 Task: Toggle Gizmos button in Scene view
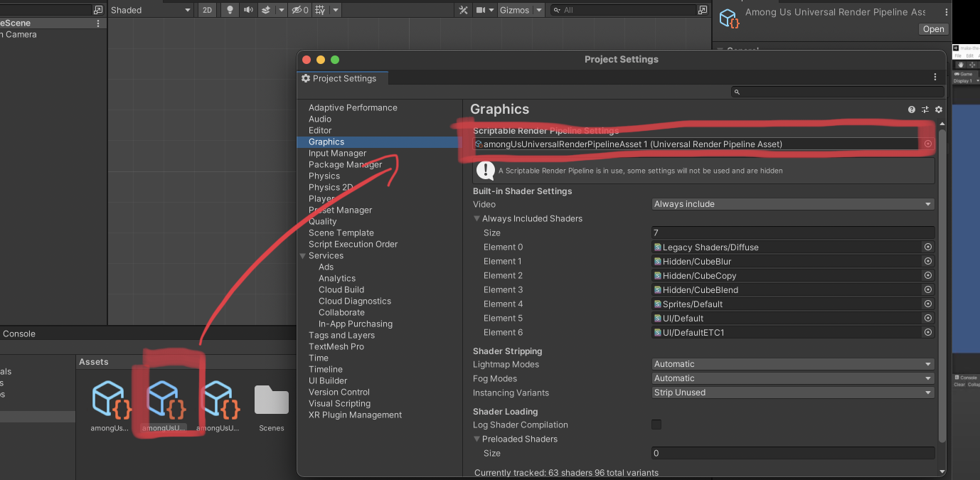pyautogui.click(x=514, y=10)
